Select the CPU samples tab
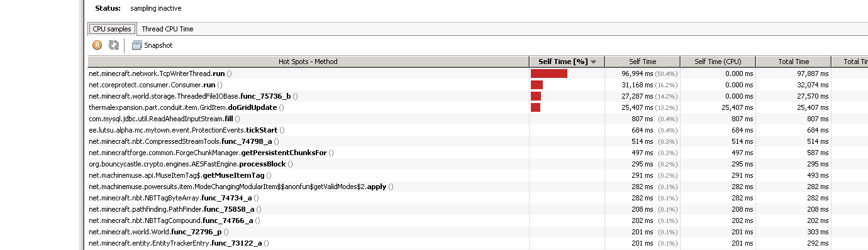 (112, 29)
